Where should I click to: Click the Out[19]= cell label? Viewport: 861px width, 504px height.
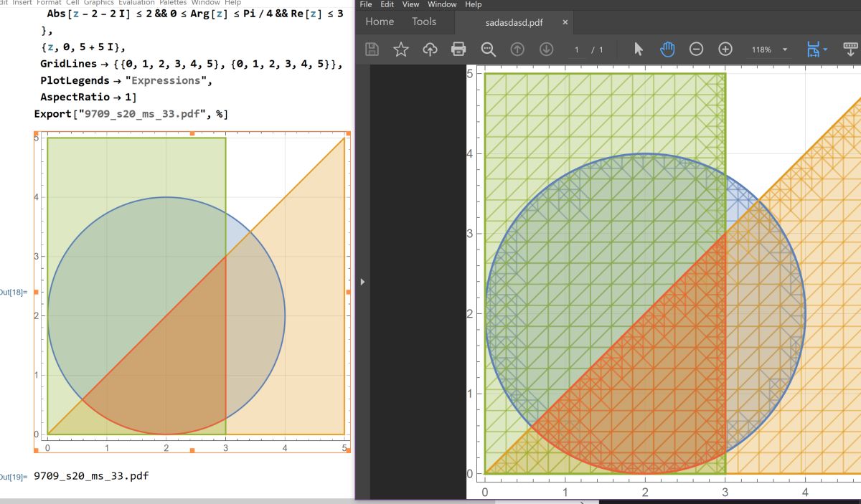[x=13, y=477]
